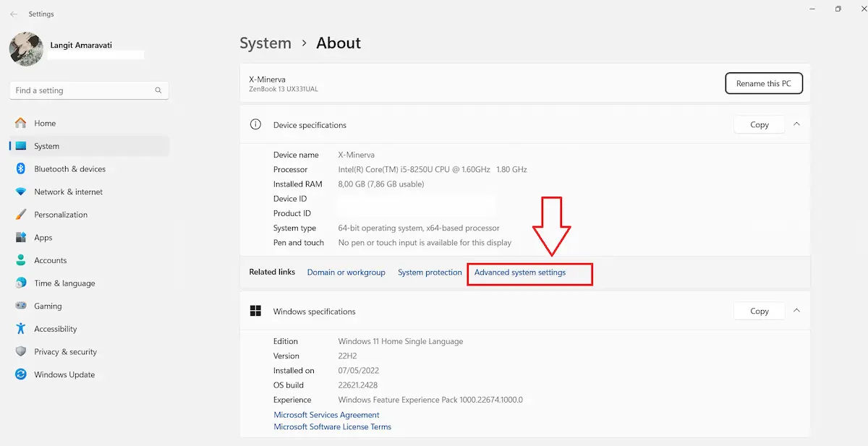Screen dimensions: 868x446
Task: Open the Microsoft Services Agreement link
Action: pos(327,415)
